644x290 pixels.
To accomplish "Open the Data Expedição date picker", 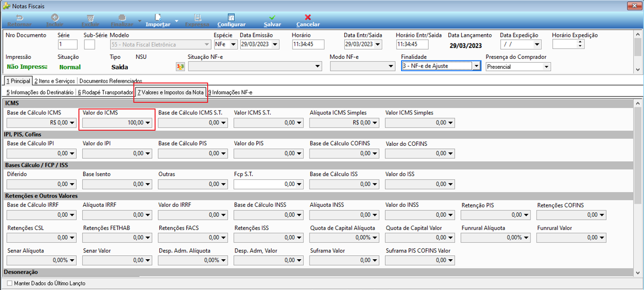I will (537, 45).
